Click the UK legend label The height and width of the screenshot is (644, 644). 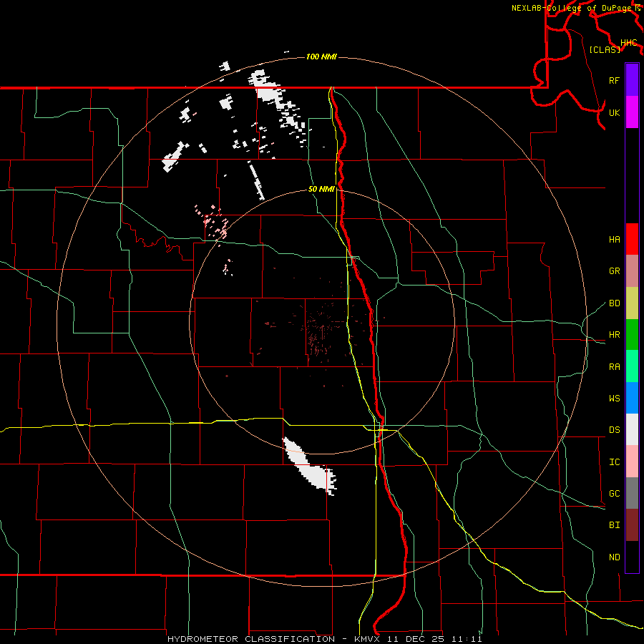[614, 112]
